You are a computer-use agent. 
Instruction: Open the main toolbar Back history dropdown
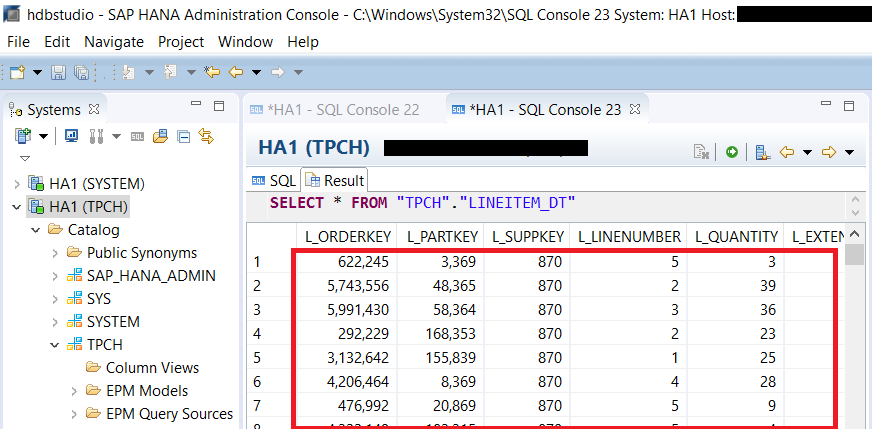(256, 72)
